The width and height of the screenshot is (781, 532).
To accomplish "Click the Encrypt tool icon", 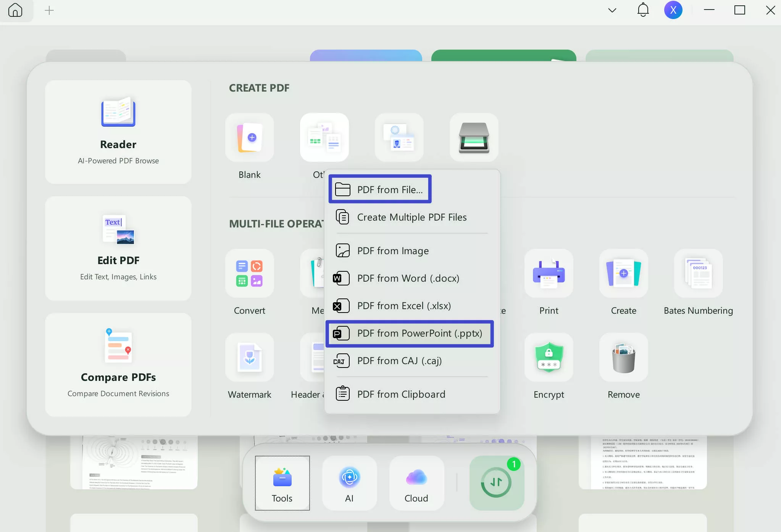I will pyautogui.click(x=548, y=358).
